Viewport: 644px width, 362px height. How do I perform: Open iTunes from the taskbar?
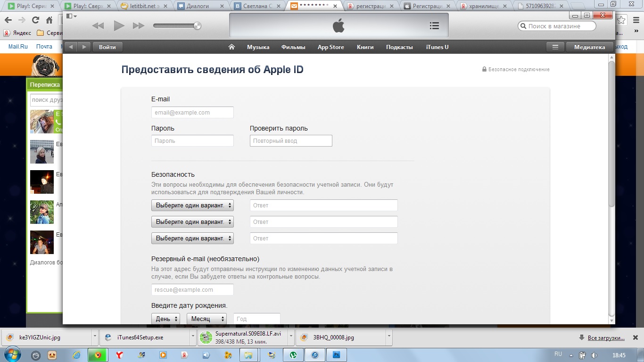tap(315, 355)
